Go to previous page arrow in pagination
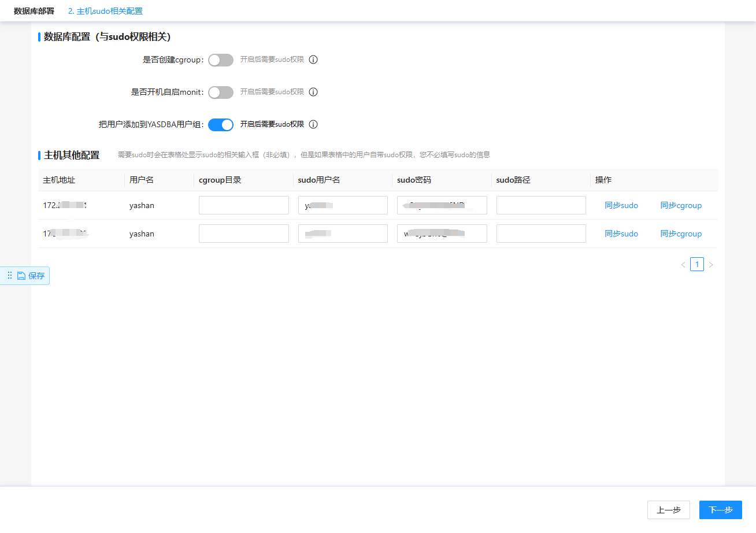The height and width of the screenshot is (533, 756). click(x=683, y=265)
